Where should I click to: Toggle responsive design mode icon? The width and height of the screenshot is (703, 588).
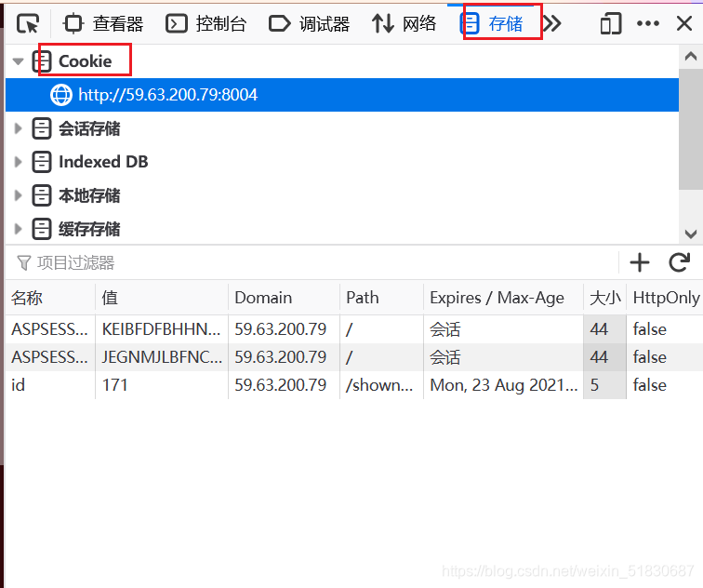[611, 24]
